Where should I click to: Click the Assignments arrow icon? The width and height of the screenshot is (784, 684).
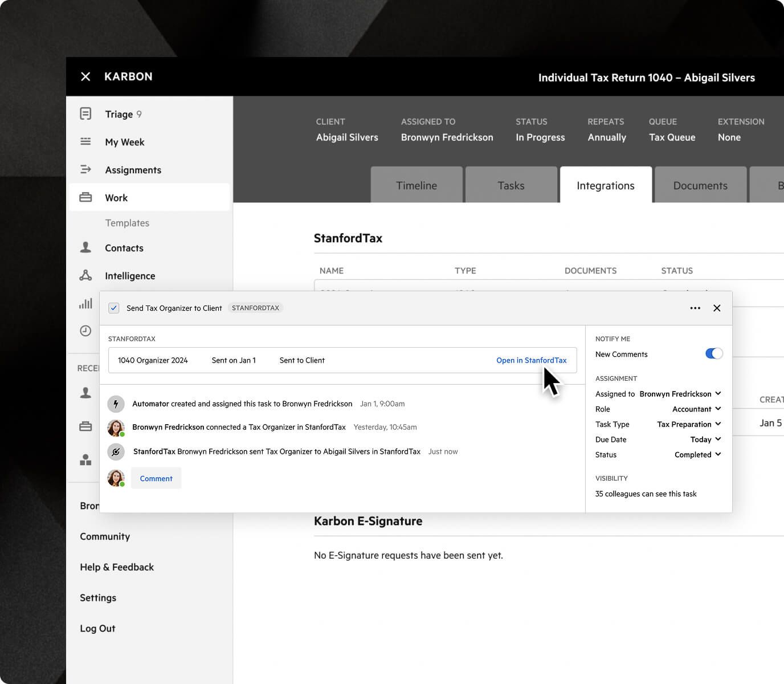pos(85,169)
